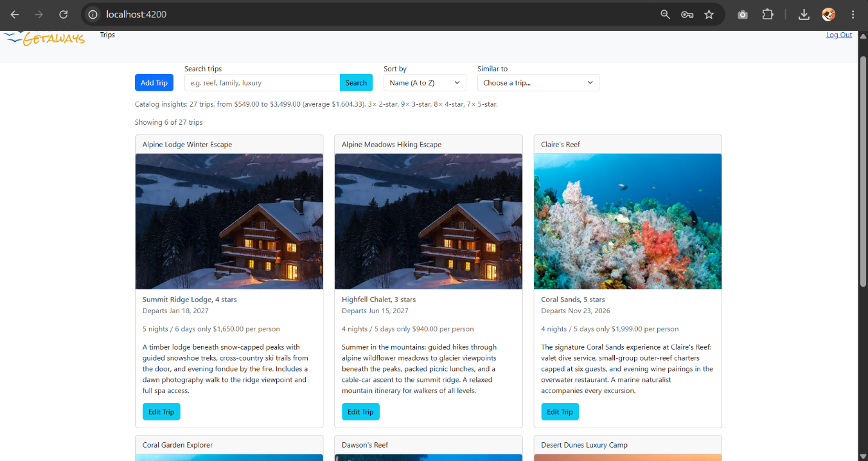Viewport: 868px width, 461px height.
Task: Click the Alpine Meadows Hiking Escape image
Action: [429, 221]
